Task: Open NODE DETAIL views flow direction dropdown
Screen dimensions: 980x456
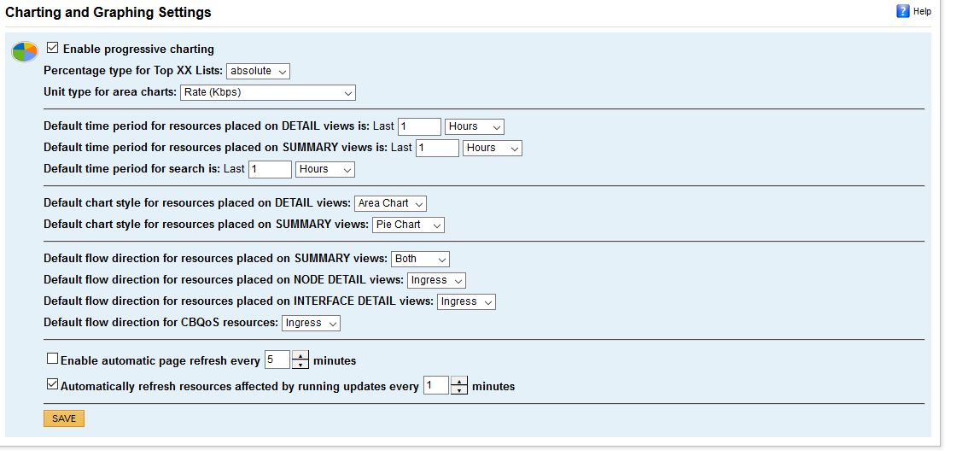Action: coord(436,280)
